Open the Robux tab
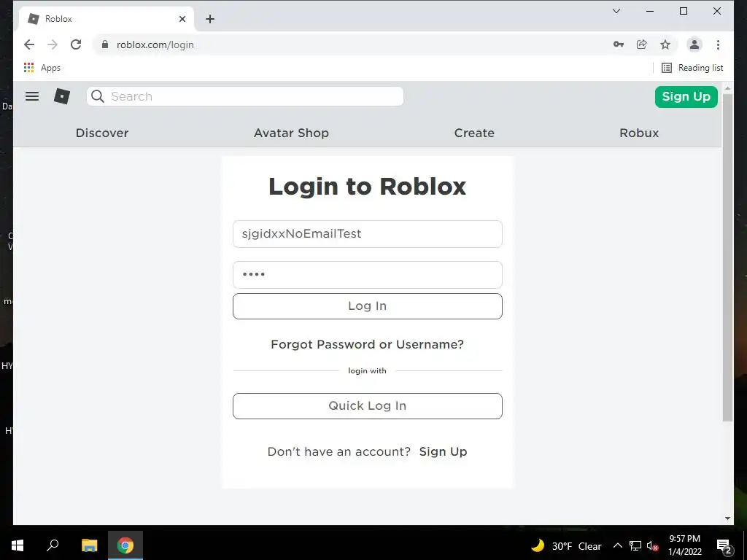This screenshot has width=747, height=560. click(x=639, y=133)
